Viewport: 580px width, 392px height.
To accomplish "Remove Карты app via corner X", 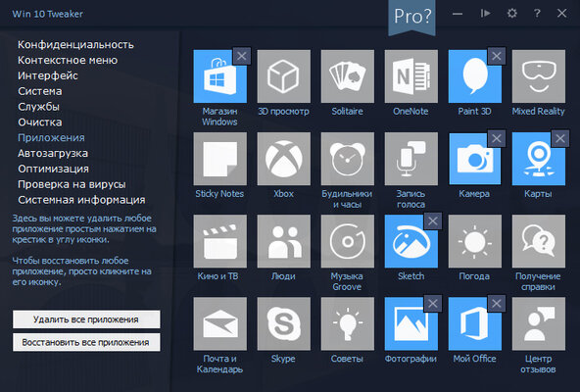I will click(x=560, y=138).
